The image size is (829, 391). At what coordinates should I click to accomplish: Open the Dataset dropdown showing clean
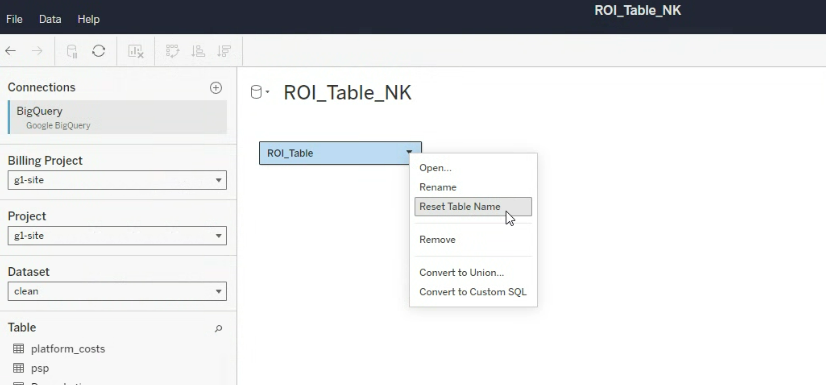tap(117, 291)
